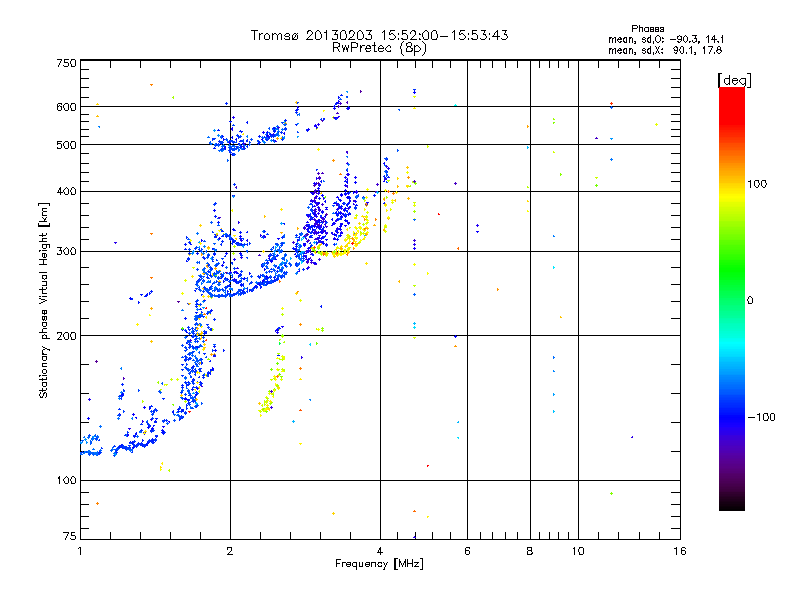The image size is (800, 600).
Task: Click the y-axis tick label '75'
Action: [x=69, y=536]
